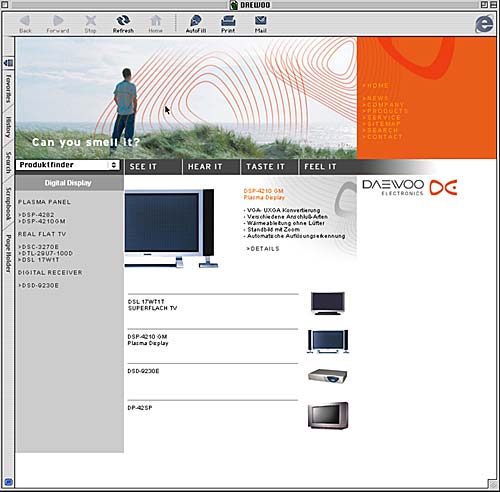Click the window collapse box in the title bar
Image resolution: width=500 pixels, height=492 pixels.
click(493, 5)
